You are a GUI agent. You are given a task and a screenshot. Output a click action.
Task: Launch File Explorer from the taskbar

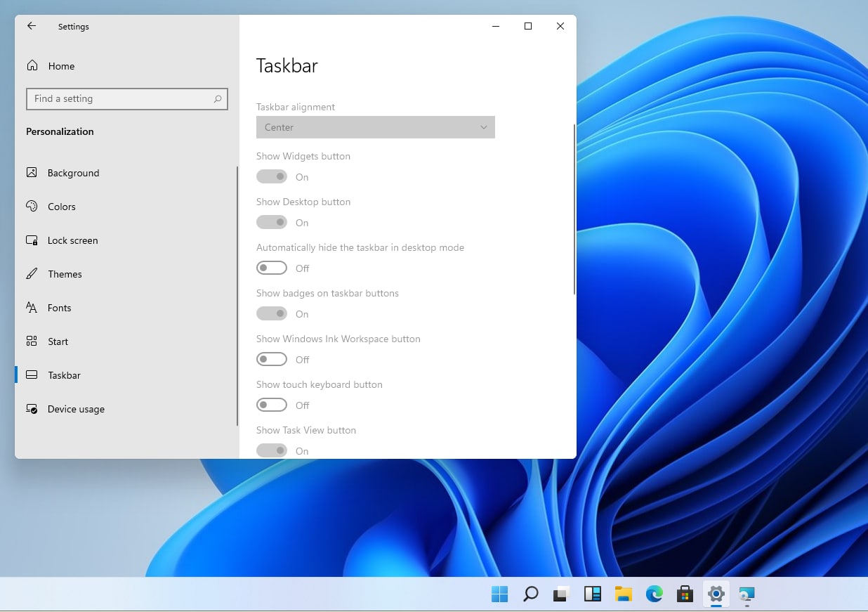pos(624,594)
